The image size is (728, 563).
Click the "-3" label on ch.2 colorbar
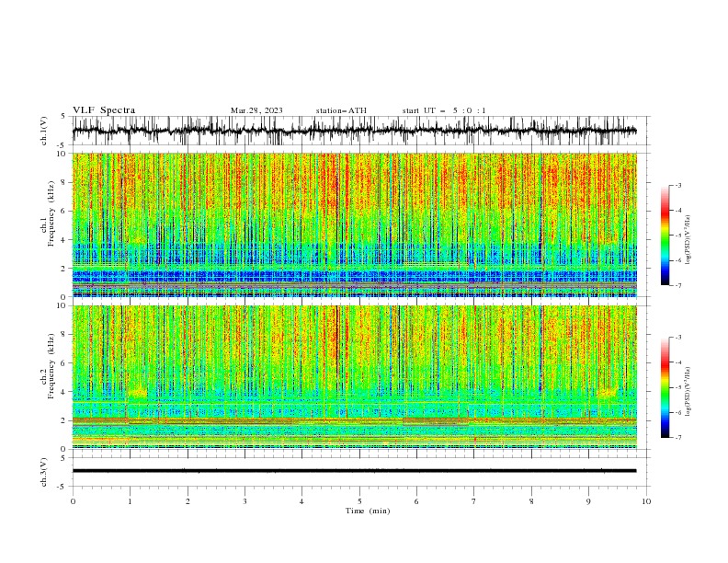pyautogui.click(x=678, y=338)
